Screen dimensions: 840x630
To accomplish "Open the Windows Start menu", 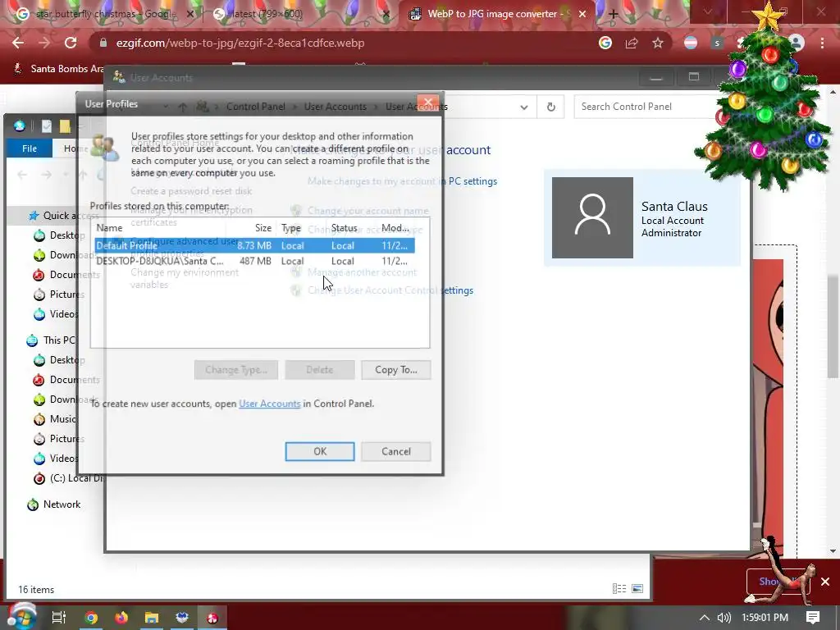I will tap(21, 617).
